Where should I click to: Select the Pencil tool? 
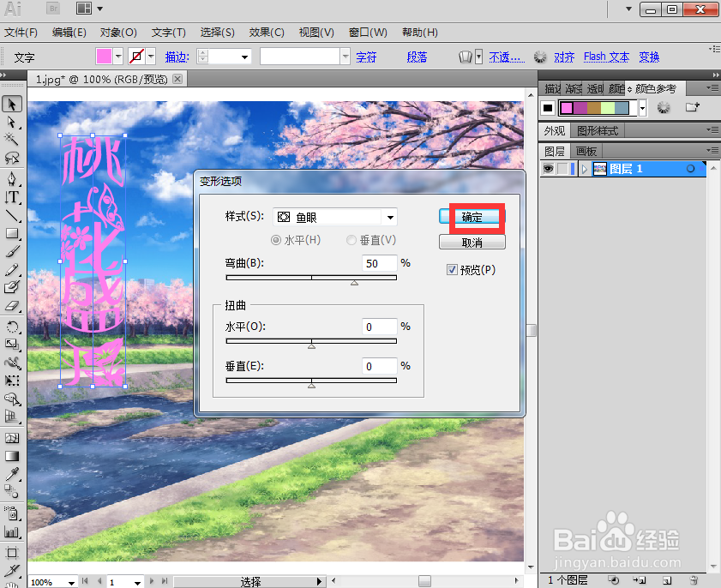click(12, 269)
